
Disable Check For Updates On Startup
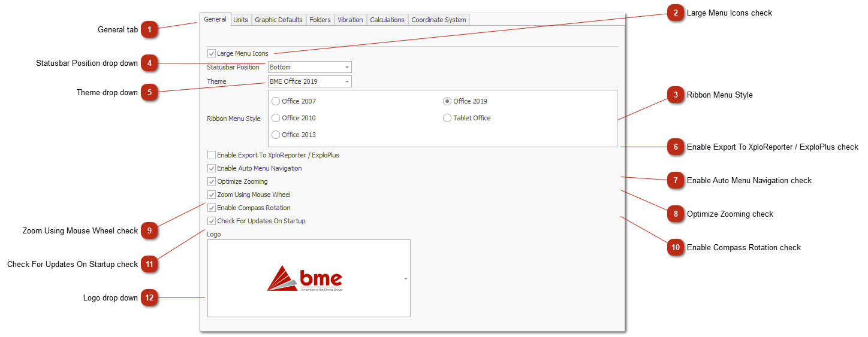(x=212, y=221)
